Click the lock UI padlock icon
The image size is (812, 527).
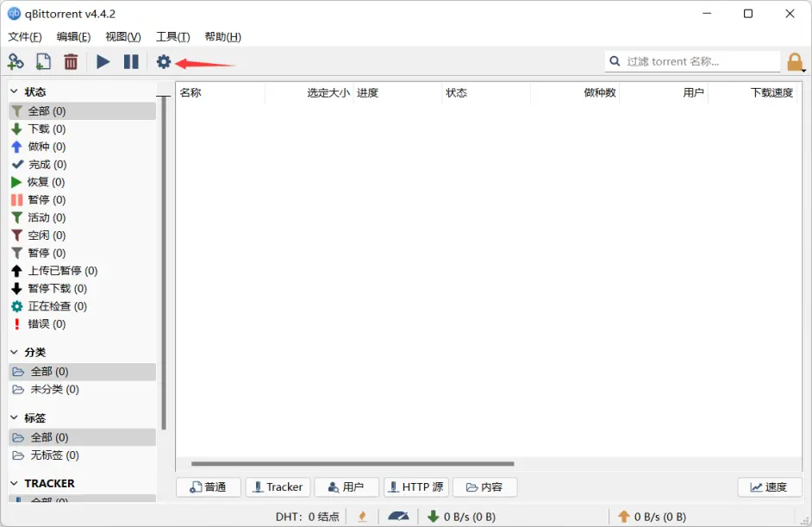(x=795, y=62)
